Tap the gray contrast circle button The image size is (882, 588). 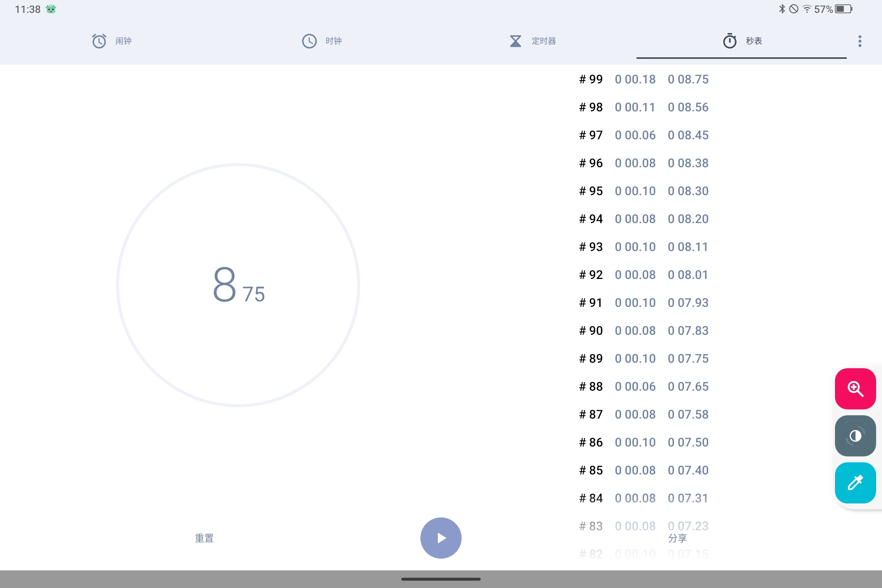coord(855,436)
